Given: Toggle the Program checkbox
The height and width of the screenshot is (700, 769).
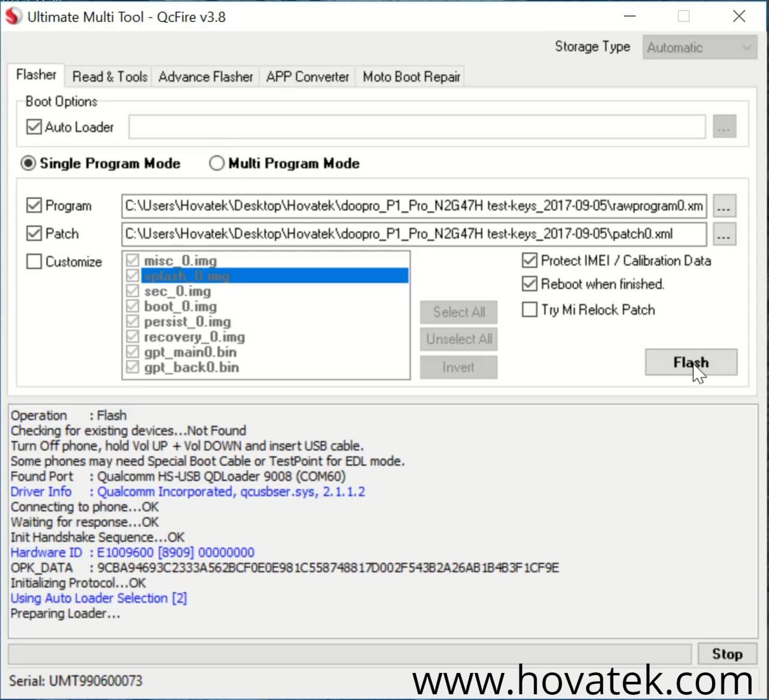Looking at the screenshot, I should coord(34,206).
